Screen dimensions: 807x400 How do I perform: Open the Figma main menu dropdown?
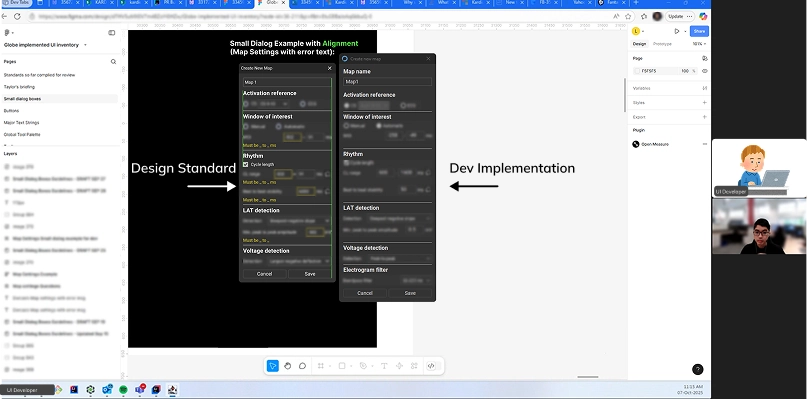8,32
